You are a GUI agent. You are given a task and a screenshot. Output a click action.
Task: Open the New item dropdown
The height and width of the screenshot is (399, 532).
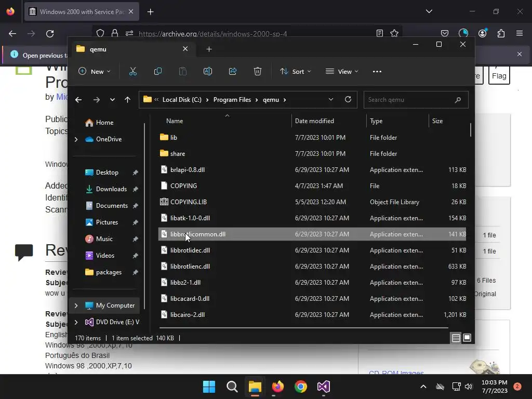[x=95, y=72]
